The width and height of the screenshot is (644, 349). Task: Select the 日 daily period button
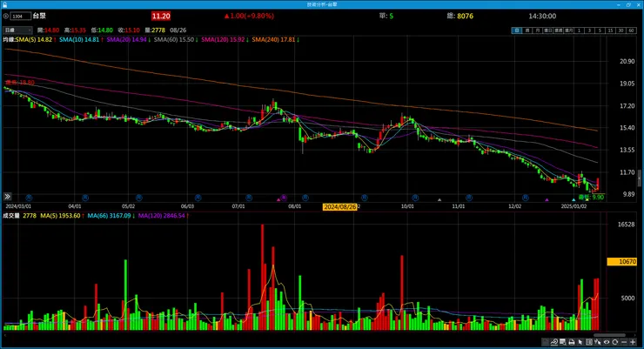coord(517,30)
